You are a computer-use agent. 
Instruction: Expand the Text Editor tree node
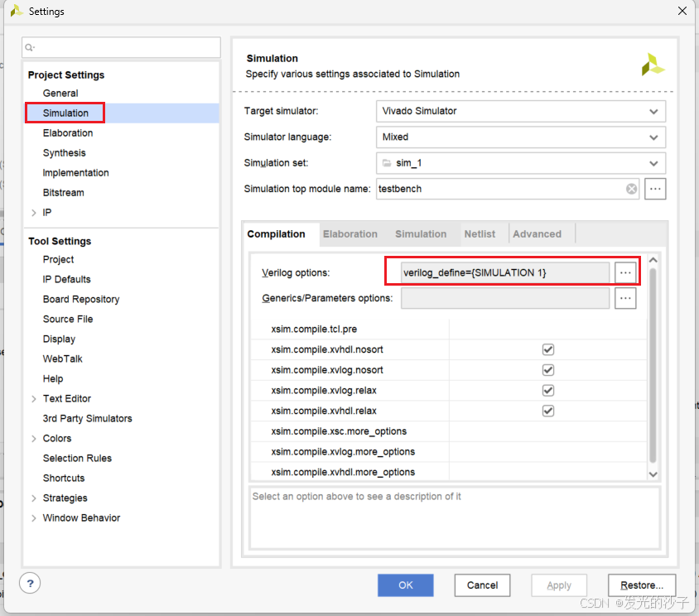(33, 399)
